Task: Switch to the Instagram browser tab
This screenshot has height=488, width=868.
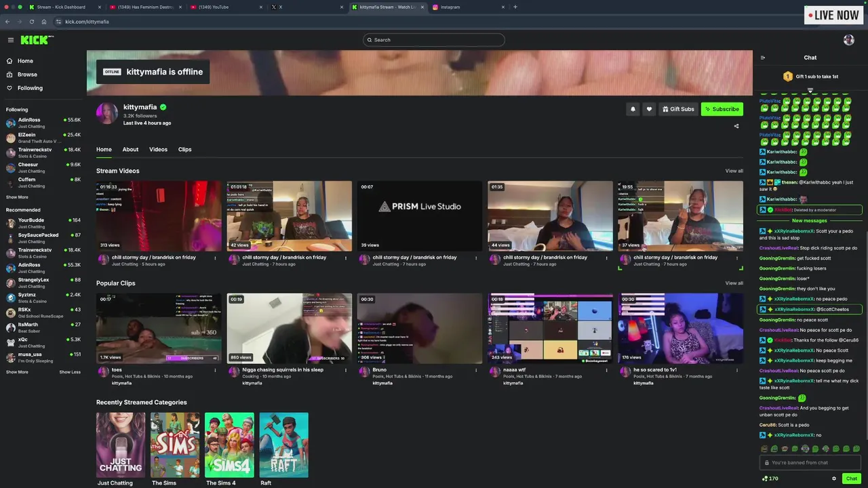Action: coord(469,7)
